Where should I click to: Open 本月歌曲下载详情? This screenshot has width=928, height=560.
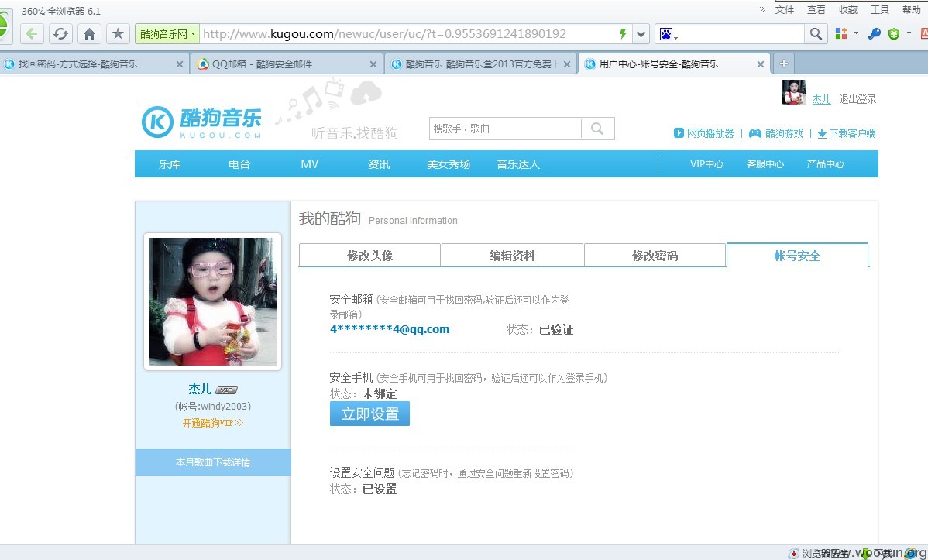click(213, 462)
